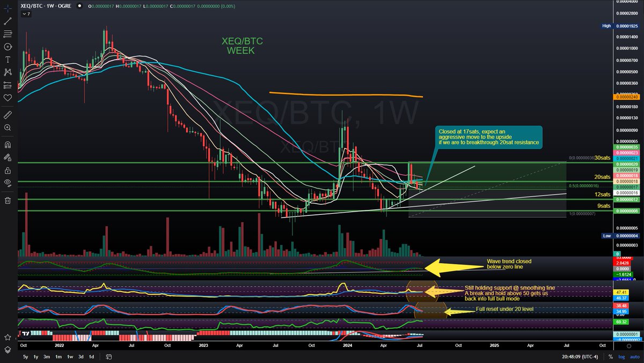Set date range to 3m
644x363 pixels.
tap(47, 357)
